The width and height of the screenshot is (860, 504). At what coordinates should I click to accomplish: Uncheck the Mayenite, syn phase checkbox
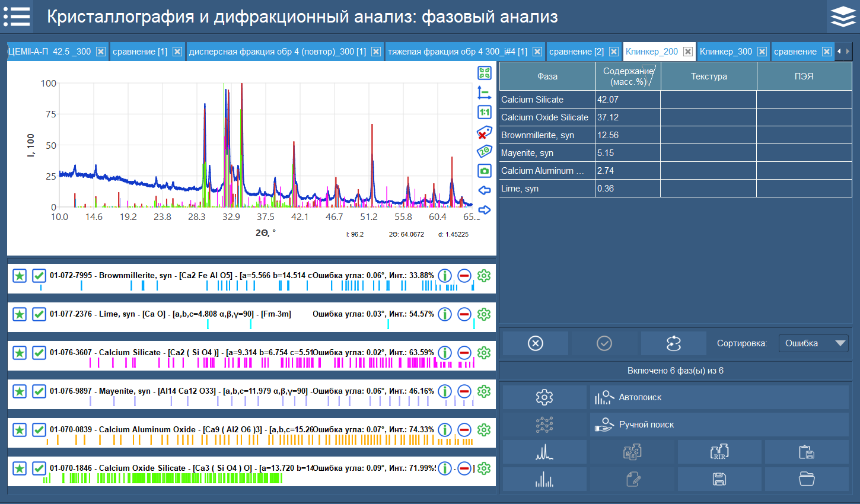point(39,391)
